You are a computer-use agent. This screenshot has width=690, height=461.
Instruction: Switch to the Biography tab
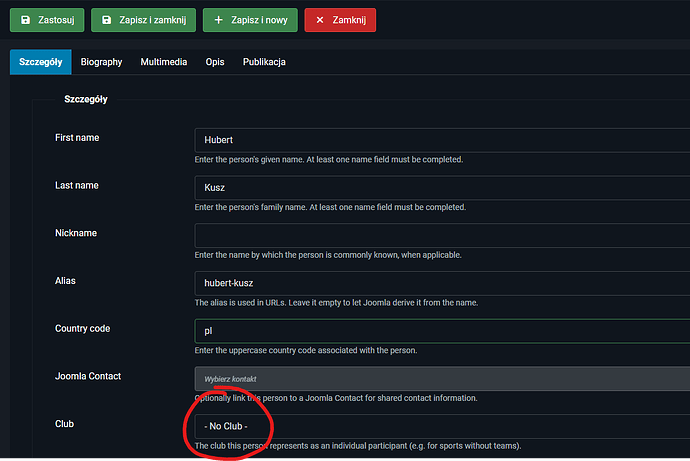101,62
